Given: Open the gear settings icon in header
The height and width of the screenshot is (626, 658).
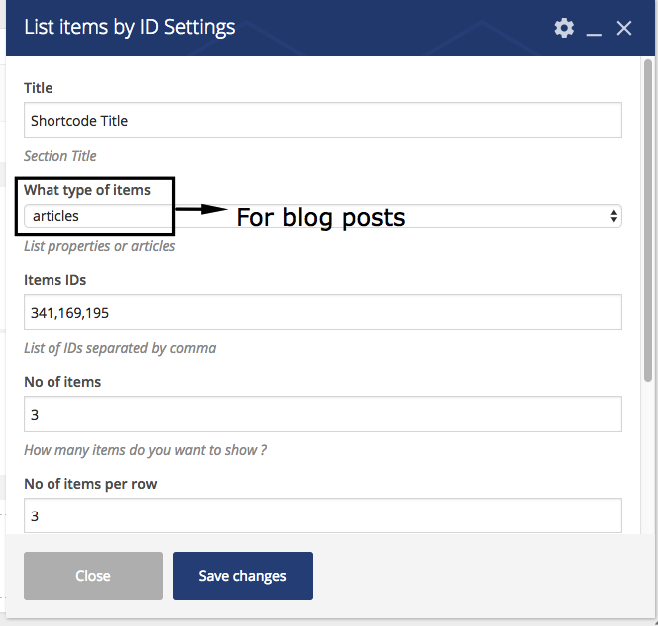Looking at the screenshot, I should (564, 28).
